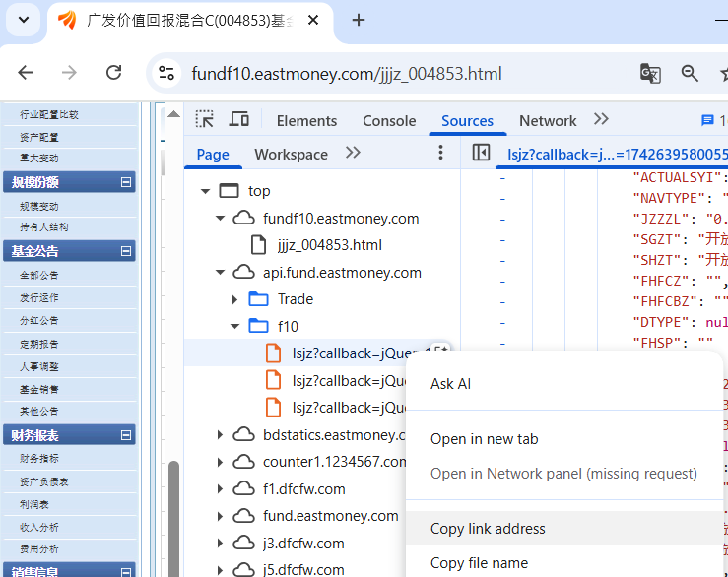Open the 分红公告 sidebar link
This screenshot has height=577, width=728.
coord(39,321)
